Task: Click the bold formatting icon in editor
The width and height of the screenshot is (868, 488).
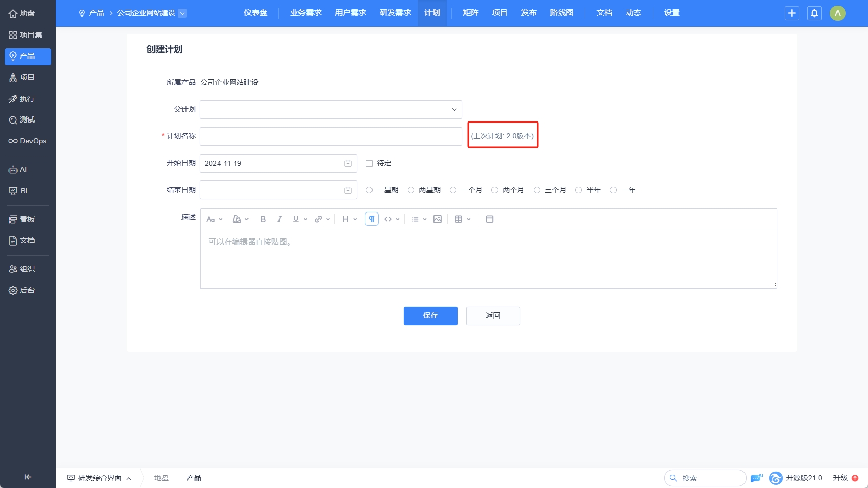Action: pyautogui.click(x=263, y=219)
